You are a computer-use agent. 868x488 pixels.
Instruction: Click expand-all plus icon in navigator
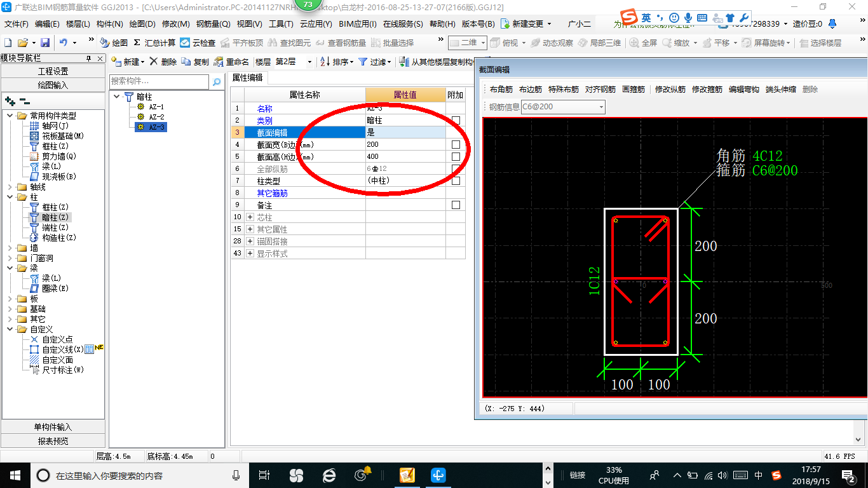click(x=10, y=100)
